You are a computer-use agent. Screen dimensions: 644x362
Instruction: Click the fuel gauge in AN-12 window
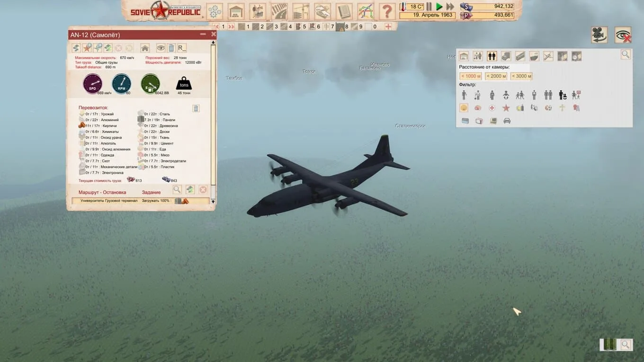click(150, 84)
